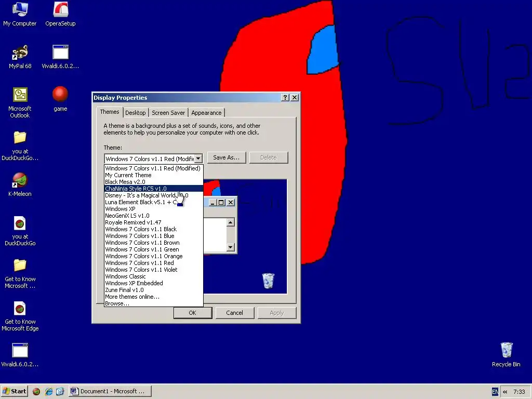Close the Display Properties dialog
The image size is (532, 399).
tap(295, 98)
